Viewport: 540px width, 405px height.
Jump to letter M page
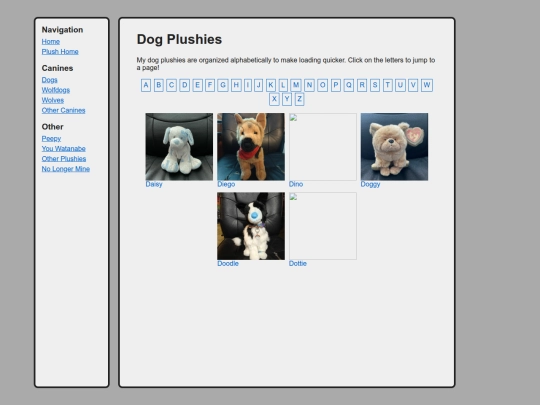click(296, 85)
